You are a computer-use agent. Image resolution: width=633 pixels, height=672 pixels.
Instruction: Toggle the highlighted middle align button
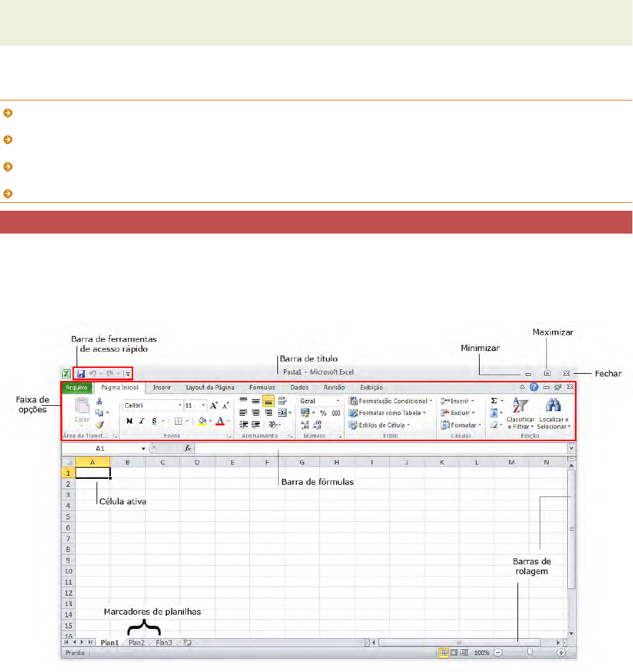[x=268, y=401]
